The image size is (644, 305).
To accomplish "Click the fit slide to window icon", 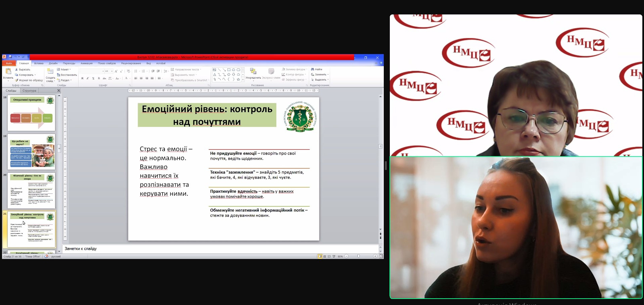I will [381, 256].
